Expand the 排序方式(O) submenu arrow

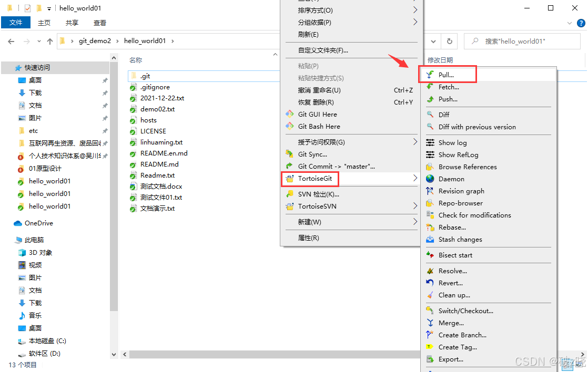click(x=415, y=10)
